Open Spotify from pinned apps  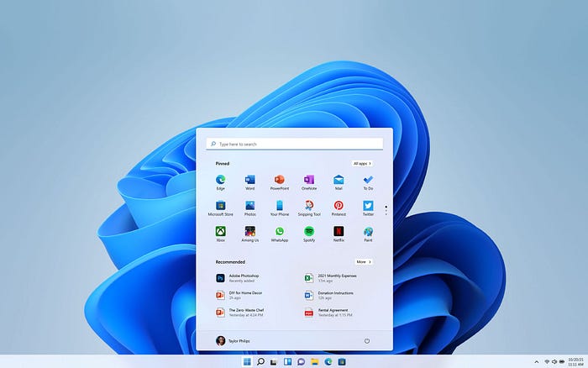point(309,231)
